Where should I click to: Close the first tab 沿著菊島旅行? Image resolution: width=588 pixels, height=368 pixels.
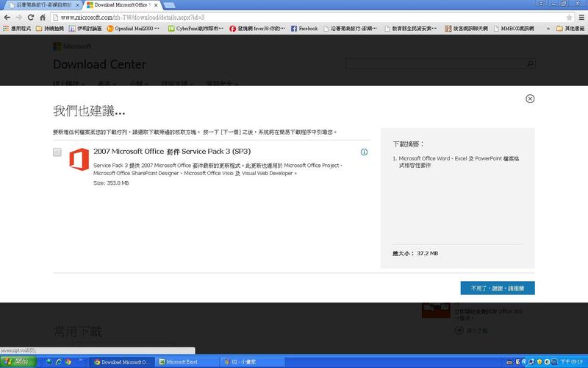point(77,5)
